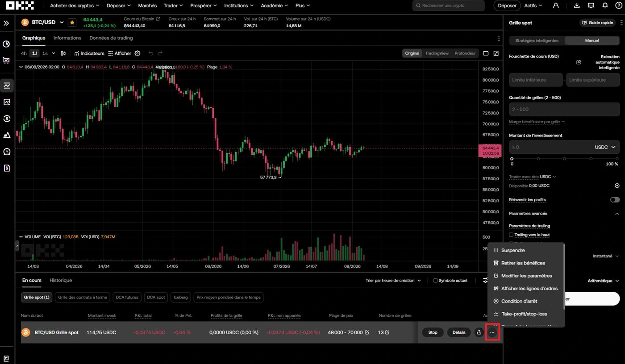Click the top Déposer button
This screenshot has width=625, height=364.
(x=507, y=6)
